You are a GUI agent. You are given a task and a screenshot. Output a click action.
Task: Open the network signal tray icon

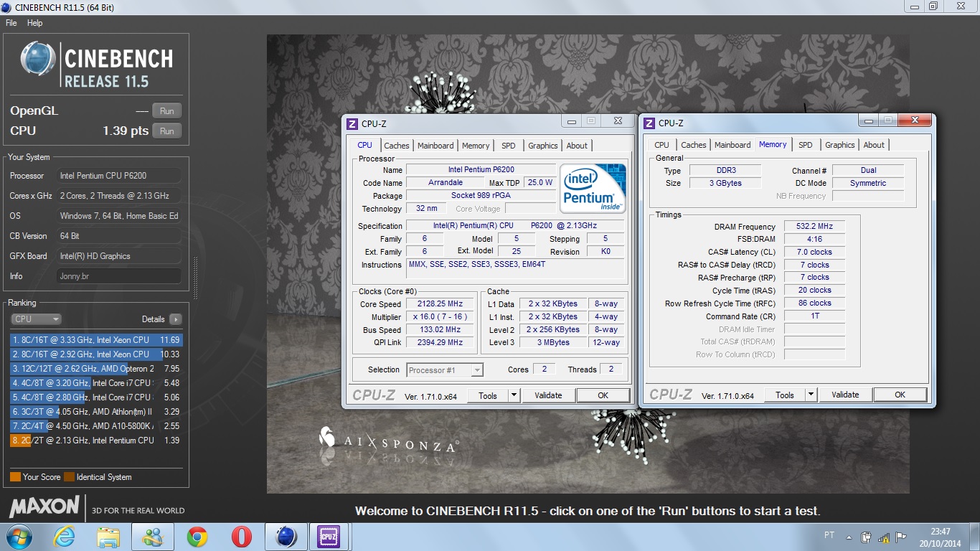(x=885, y=537)
